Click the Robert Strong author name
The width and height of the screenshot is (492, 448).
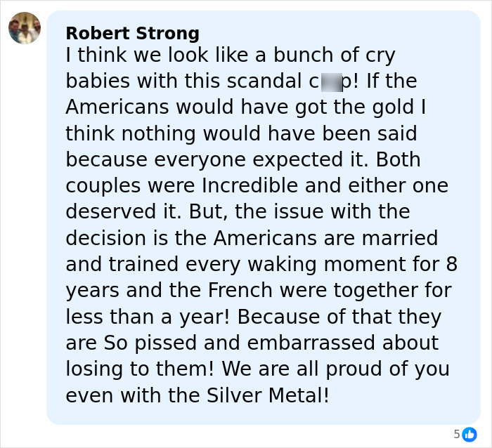pyautogui.click(x=132, y=33)
